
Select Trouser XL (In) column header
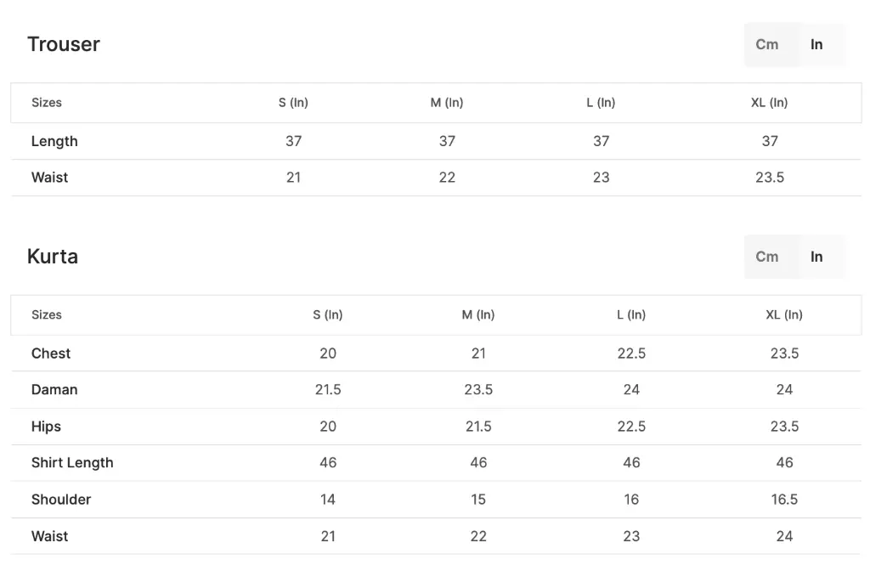tap(769, 103)
